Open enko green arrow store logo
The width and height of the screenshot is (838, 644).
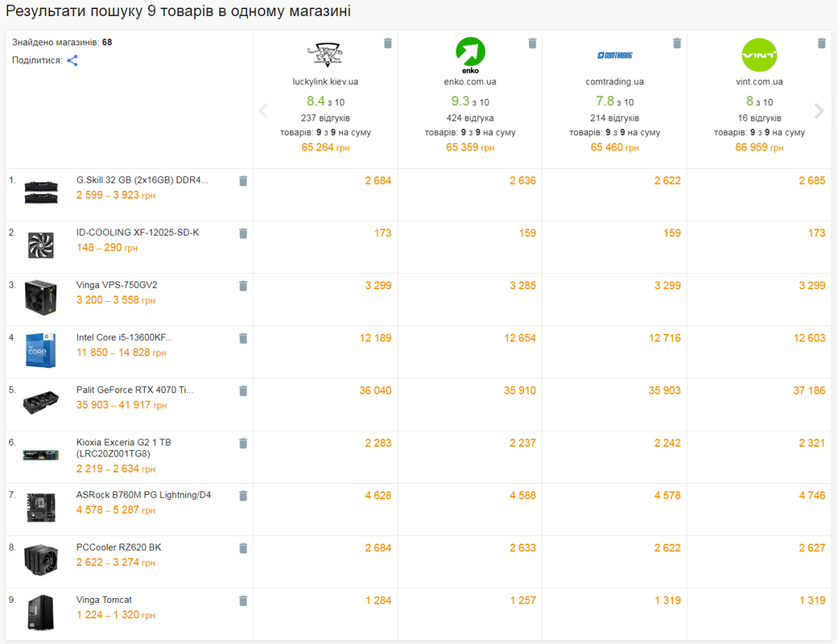(x=470, y=55)
